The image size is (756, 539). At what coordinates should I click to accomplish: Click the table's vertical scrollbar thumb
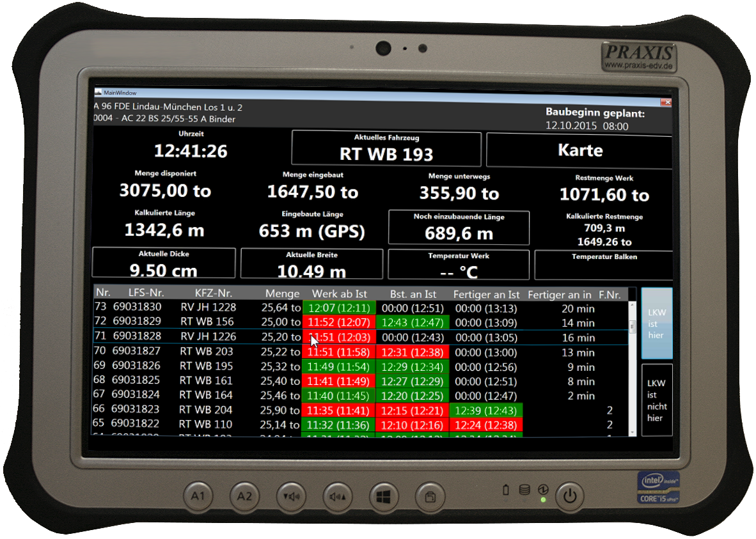(632, 325)
